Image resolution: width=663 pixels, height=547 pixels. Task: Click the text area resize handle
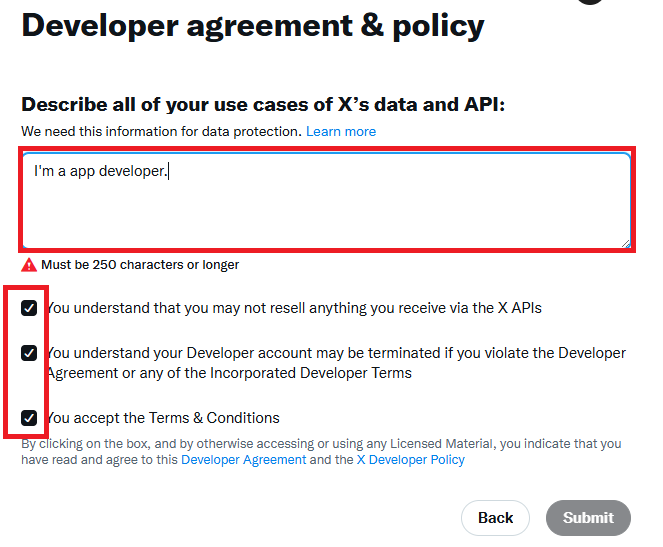626,243
